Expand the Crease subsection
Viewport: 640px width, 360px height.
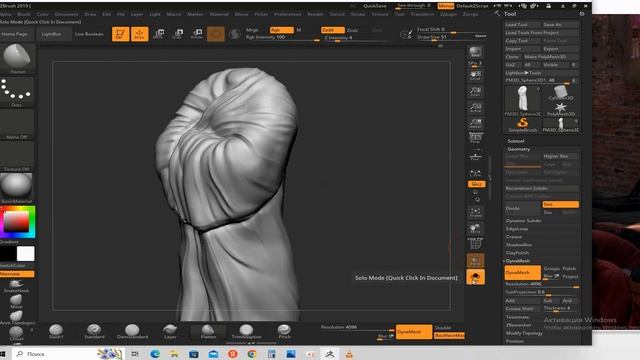pyautogui.click(x=513, y=237)
